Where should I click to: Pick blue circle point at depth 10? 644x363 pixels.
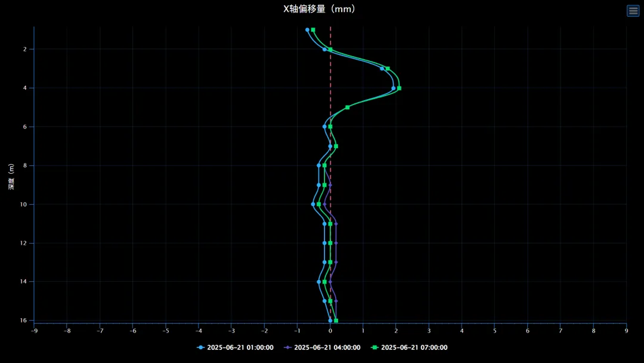(x=313, y=204)
